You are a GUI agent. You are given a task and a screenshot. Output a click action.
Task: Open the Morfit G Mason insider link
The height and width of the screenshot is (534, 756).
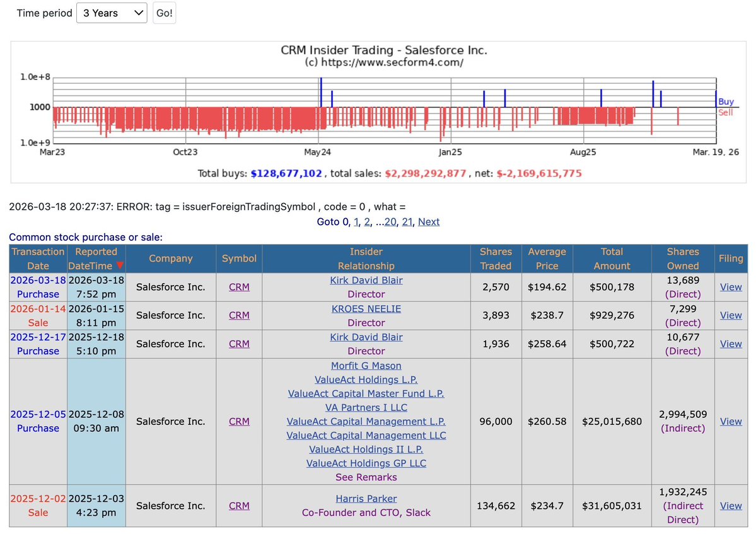pos(366,365)
